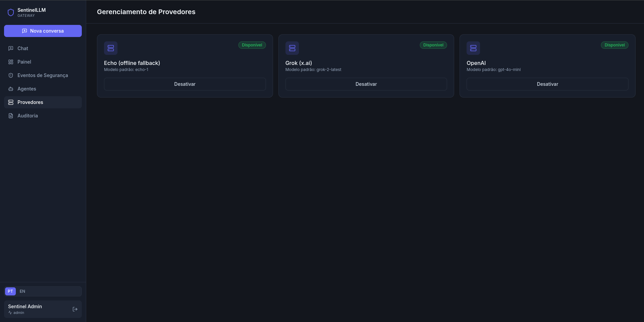Open the Auditoria page
644x322 pixels.
43,116
